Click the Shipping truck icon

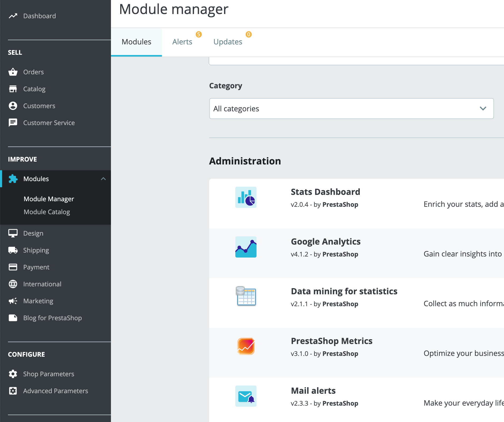(x=13, y=250)
